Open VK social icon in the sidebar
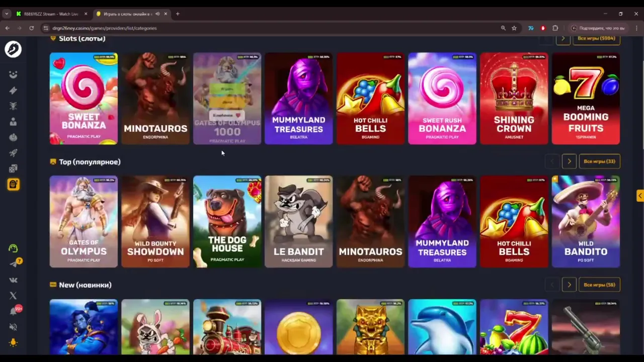Viewport: 644px width, 362px height. tap(13, 280)
